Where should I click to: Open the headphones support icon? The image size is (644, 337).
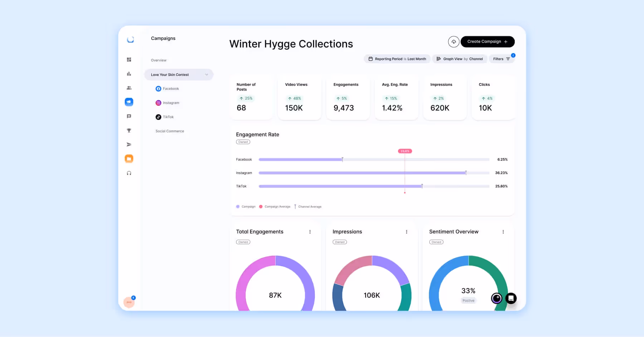coord(129,173)
